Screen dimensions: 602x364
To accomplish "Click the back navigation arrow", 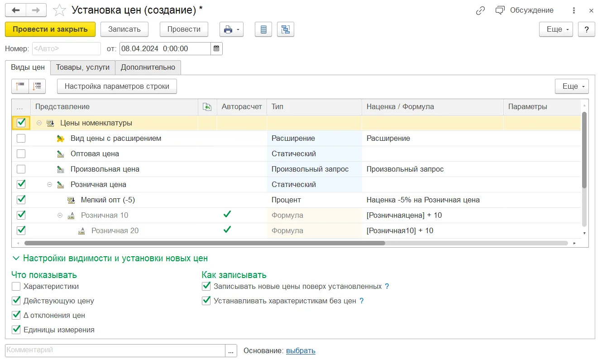I will coord(16,10).
